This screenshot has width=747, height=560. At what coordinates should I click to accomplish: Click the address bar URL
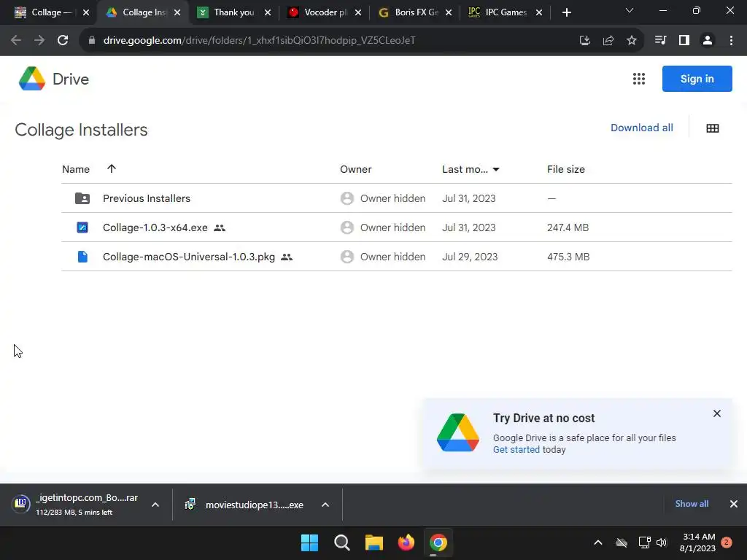260,41
